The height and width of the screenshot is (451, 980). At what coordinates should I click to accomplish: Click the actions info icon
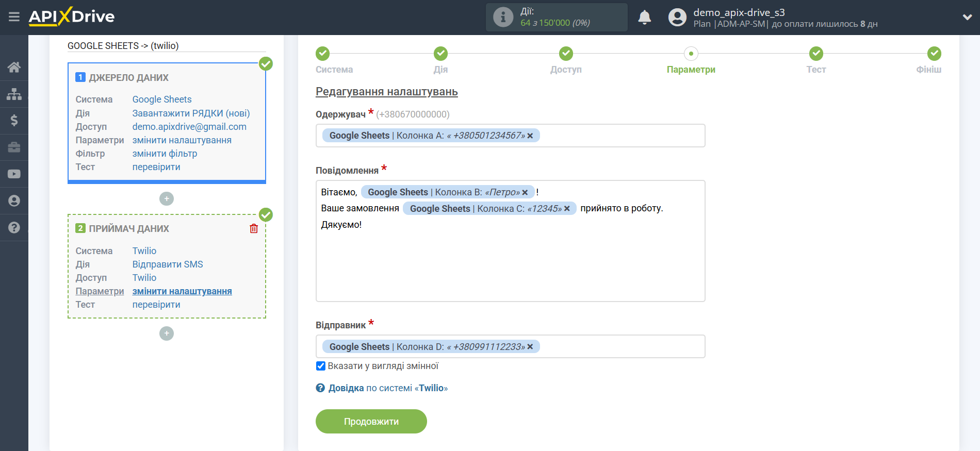[503, 18]
